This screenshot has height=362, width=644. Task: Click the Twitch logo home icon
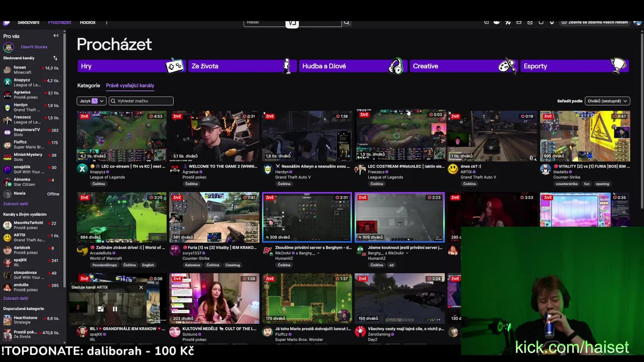[6, 23]
